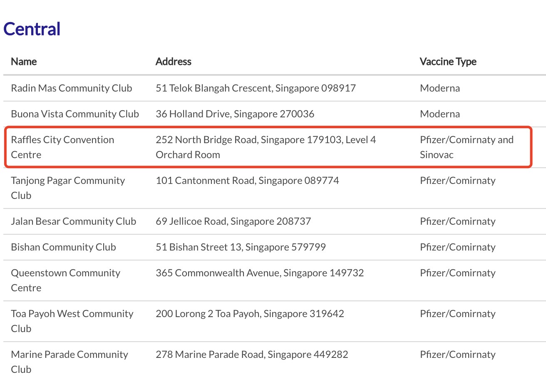Select Marine Parade Community Club name
The width and height of the screenshot is (546, 392).
click(69, 362)
